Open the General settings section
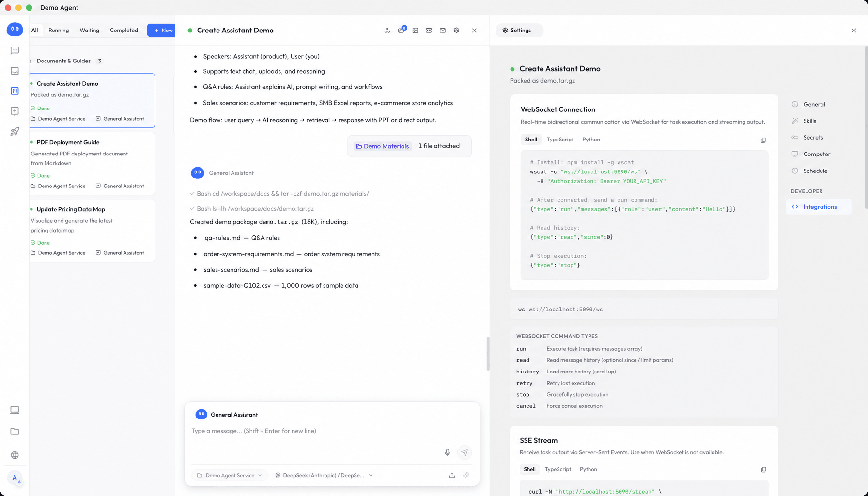Viewport: 868px width, 496px height. 819,104
